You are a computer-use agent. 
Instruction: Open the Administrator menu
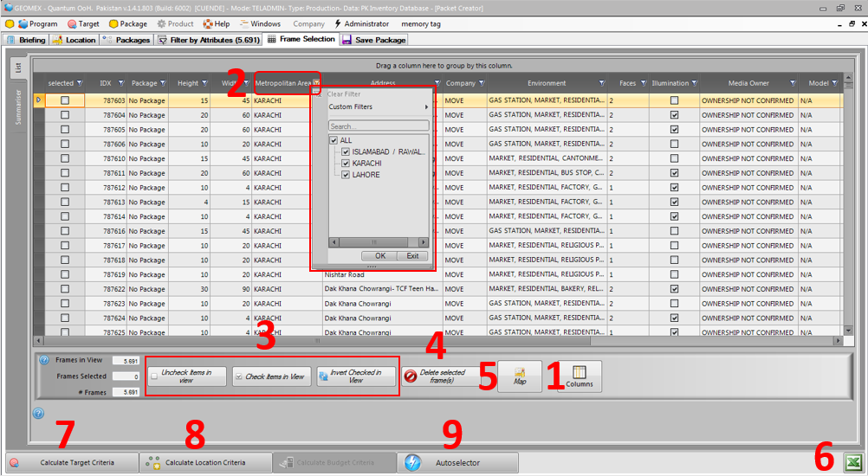[361, 24]
